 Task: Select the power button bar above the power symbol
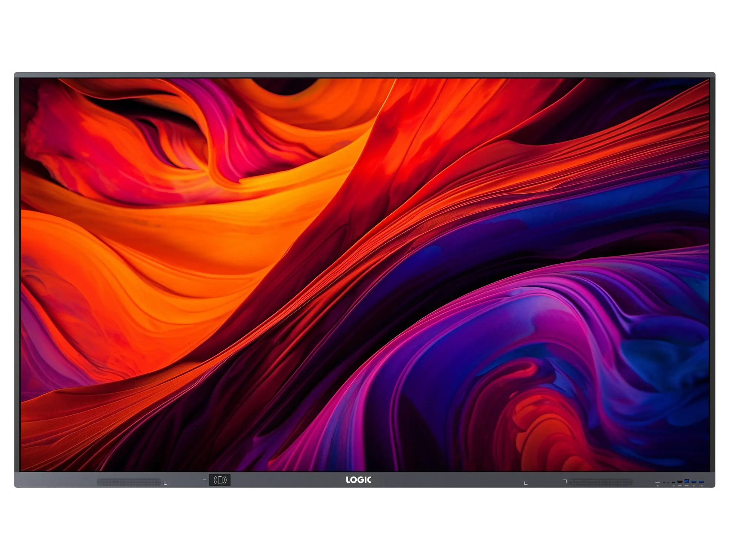(x=658, y=483)
